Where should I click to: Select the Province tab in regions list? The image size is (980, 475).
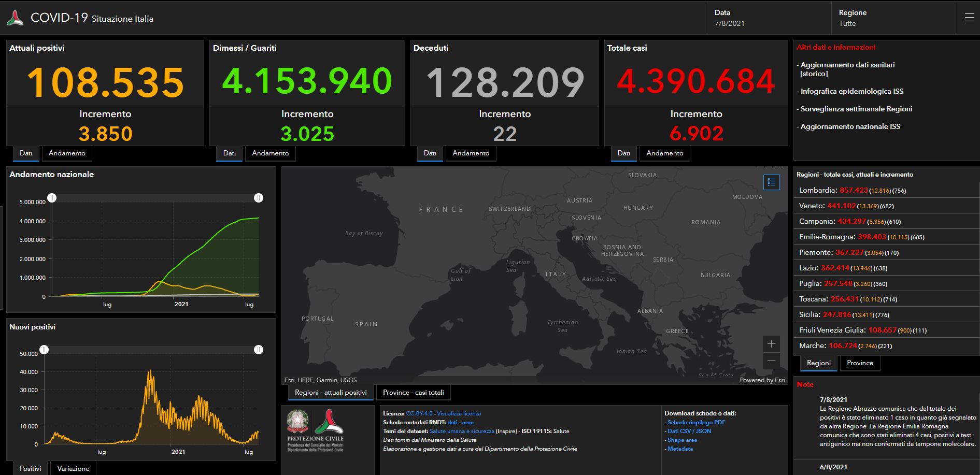[860, 363]
